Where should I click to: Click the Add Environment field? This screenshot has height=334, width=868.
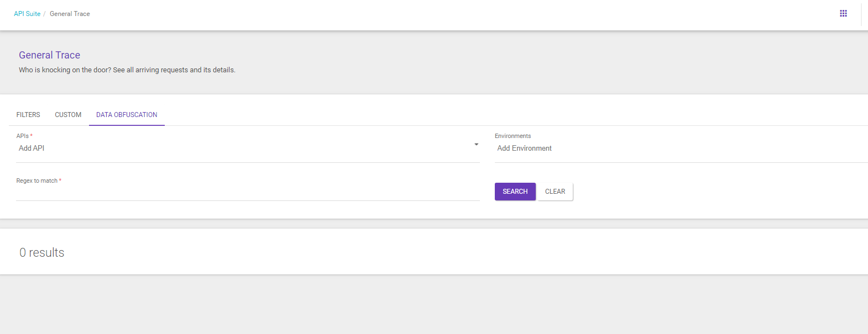(x=663, y=149)
